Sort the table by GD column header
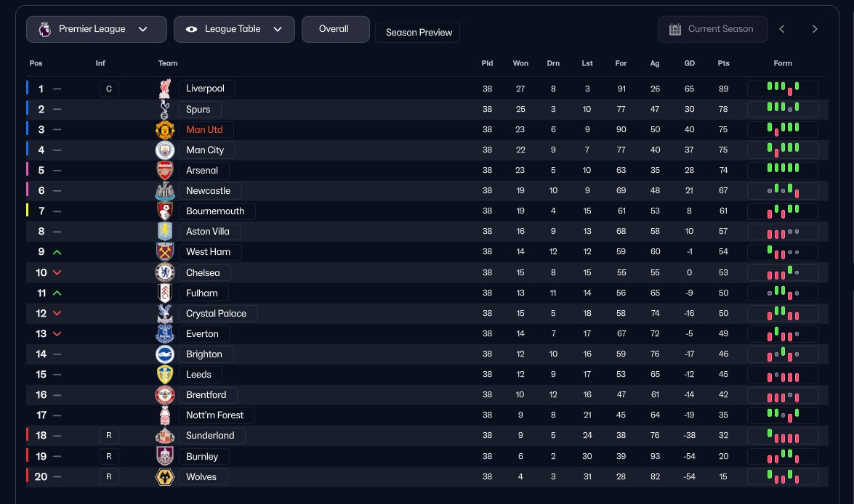 (689, 63)
